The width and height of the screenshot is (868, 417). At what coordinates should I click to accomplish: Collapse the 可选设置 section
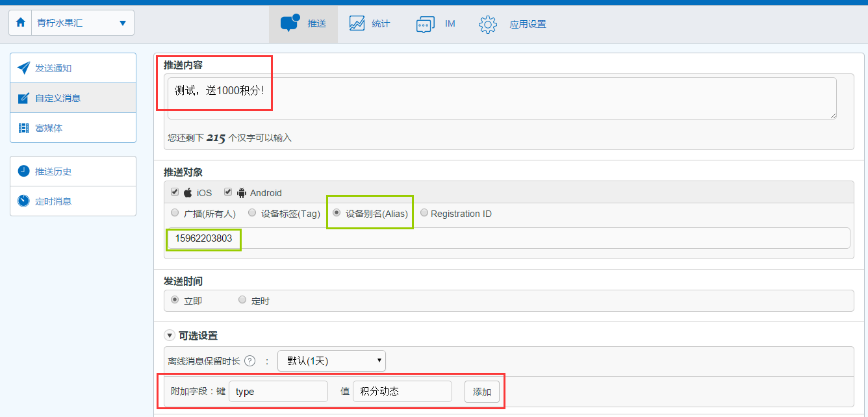pos(169,336)
